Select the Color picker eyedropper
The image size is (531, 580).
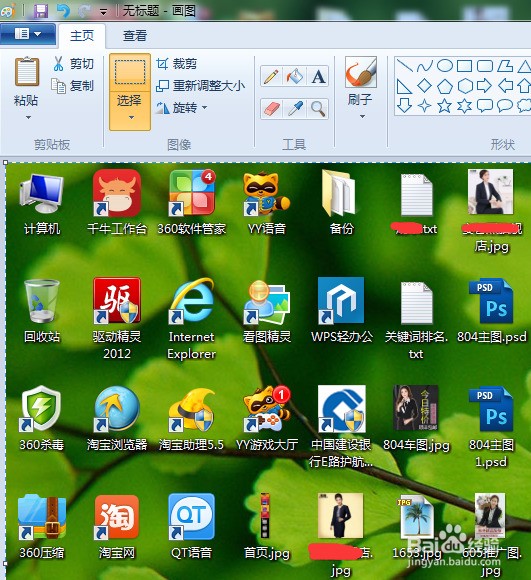pos(295,109)
